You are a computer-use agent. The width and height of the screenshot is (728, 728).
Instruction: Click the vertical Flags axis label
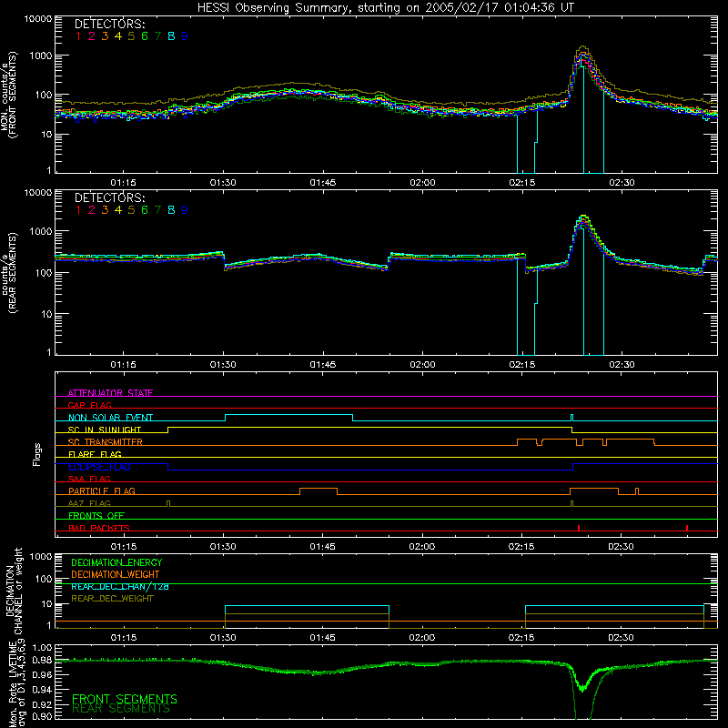pos(37,454)
